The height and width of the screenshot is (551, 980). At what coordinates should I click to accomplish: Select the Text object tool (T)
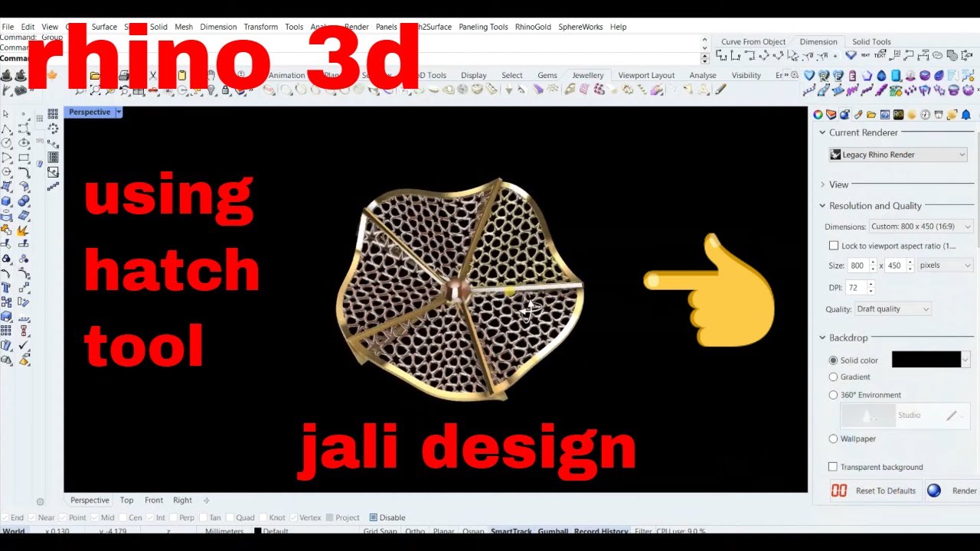point(7,287)
